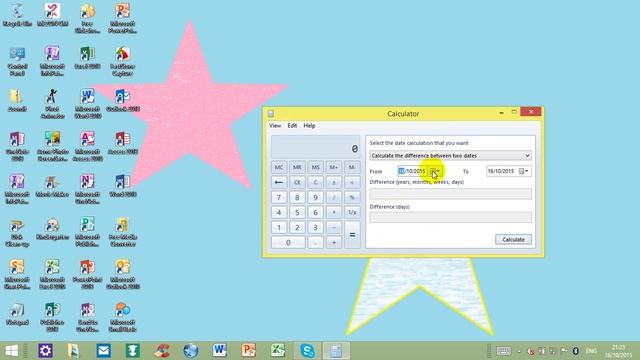Click the M- memory subtract key
This screenshot has height=360, width=640.
(x=352, y=167)
